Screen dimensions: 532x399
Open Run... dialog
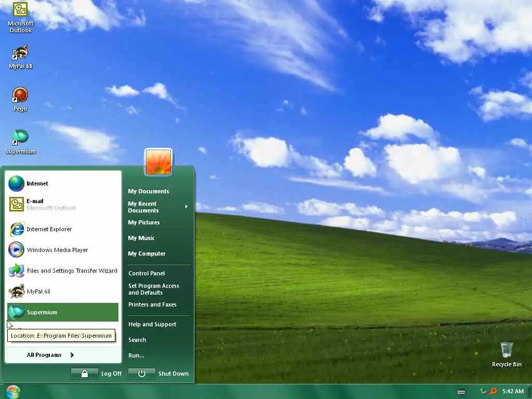pyautogui.click(x=136, y=355)
